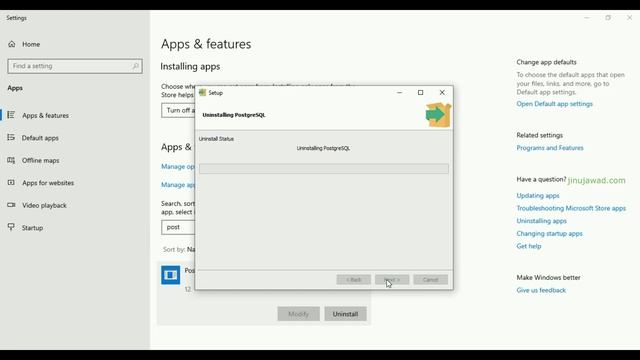Viewport: 640px width, 360px height.
Task: Click the Apps for websites icon
Action: coord(11,182)
